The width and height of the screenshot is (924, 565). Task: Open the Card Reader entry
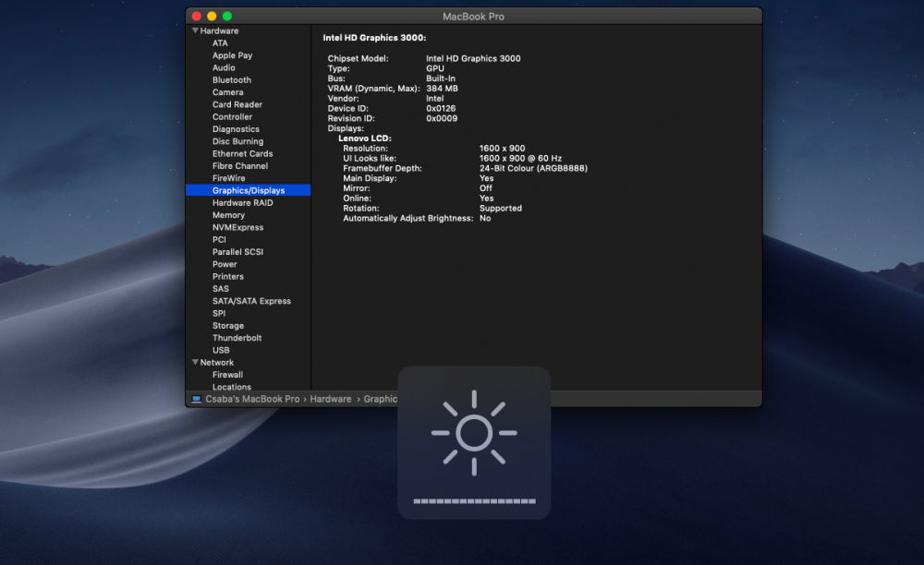click(x=237, y=104)
